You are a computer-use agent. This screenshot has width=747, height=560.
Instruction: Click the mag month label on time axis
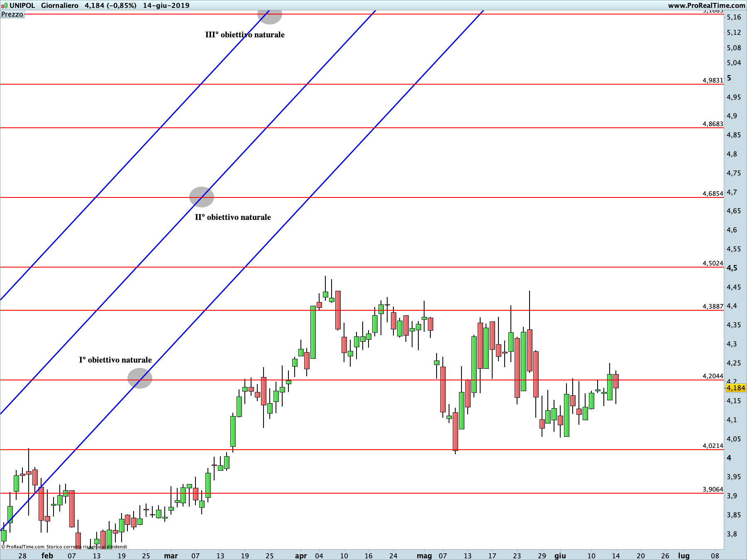pyautogui.click(x=424, y=555)
